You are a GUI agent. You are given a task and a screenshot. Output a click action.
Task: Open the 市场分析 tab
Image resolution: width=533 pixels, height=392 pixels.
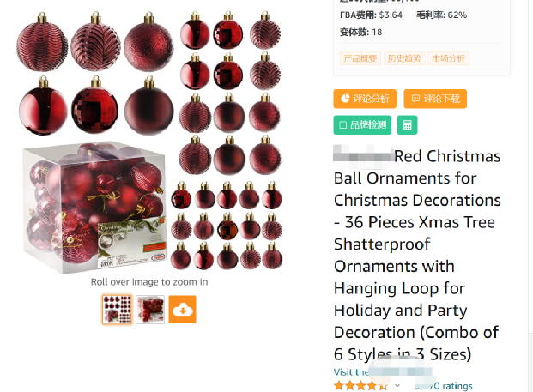pyautogui.click(x=448, y=58)
